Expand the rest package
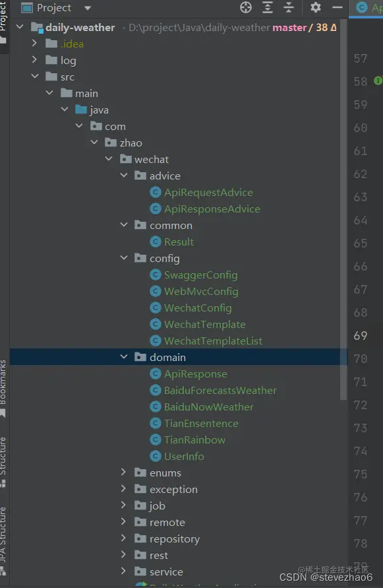The image size is (383, 588). 123,554
